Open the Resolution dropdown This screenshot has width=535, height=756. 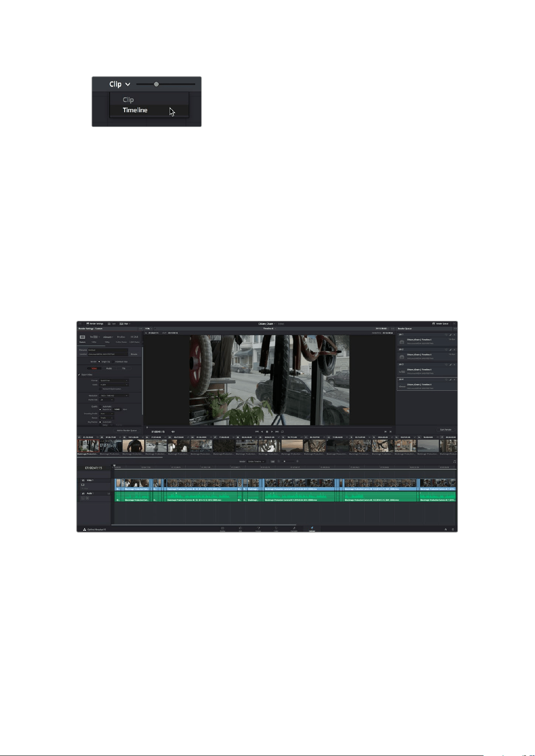click(114, 396)
